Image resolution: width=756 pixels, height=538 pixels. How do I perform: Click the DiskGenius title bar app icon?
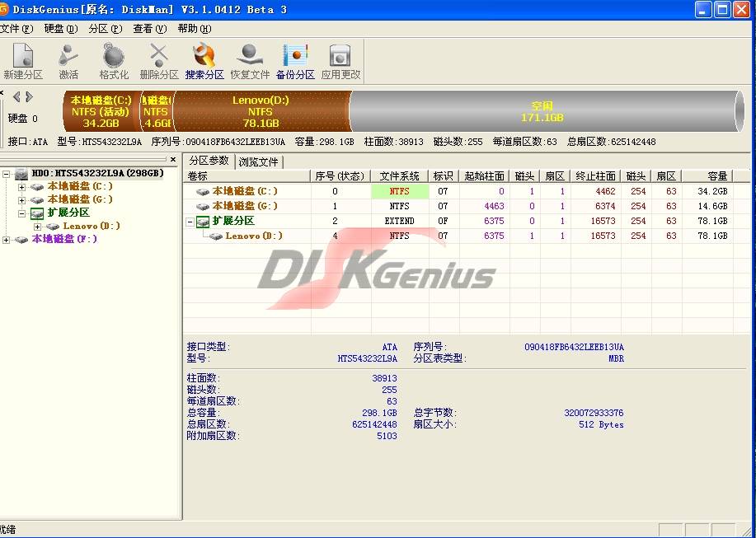[x=4, y=9]
